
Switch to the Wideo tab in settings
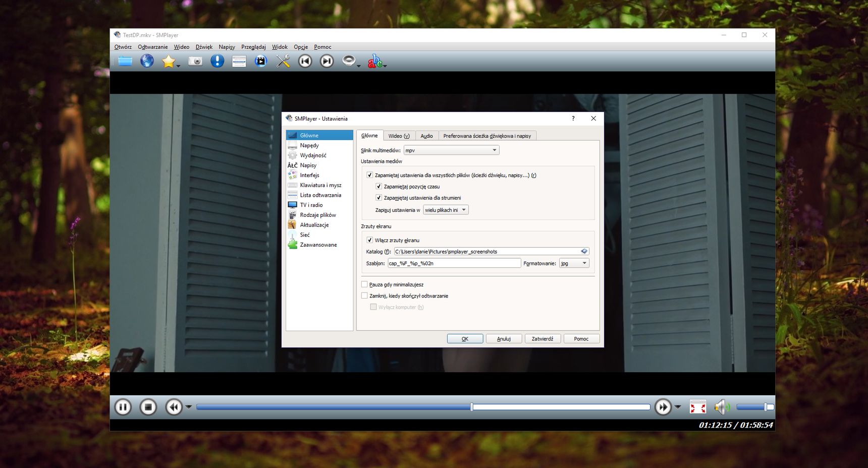(x=399, y=136)
